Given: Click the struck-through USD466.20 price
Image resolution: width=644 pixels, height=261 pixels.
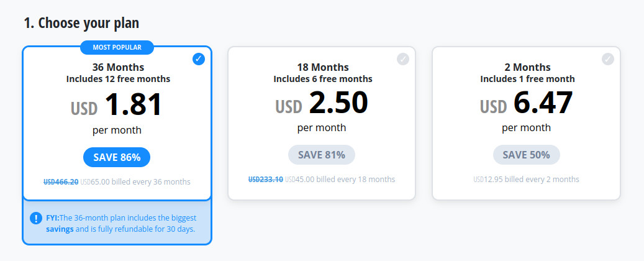Looking at the screenshot, I should pyautogui.click(x=61, y=181).
